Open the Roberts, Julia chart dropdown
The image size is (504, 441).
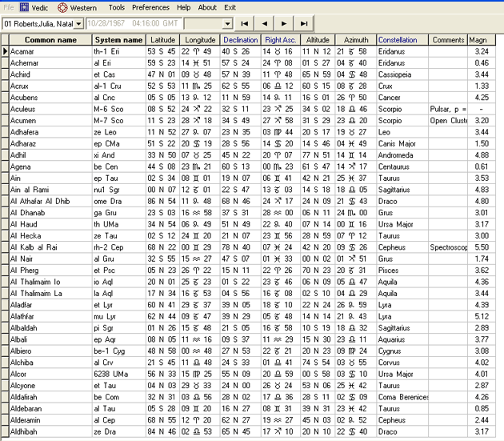[78, 24]
